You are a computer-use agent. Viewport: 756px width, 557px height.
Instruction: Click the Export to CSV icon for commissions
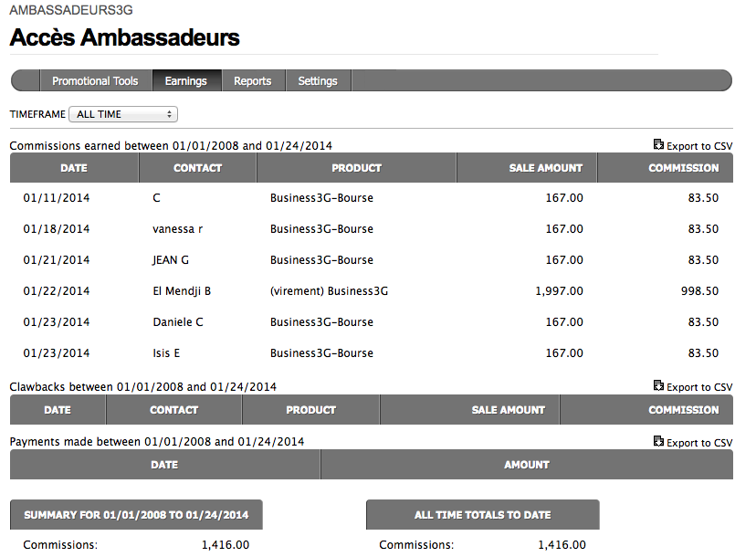tap(658, 145)
